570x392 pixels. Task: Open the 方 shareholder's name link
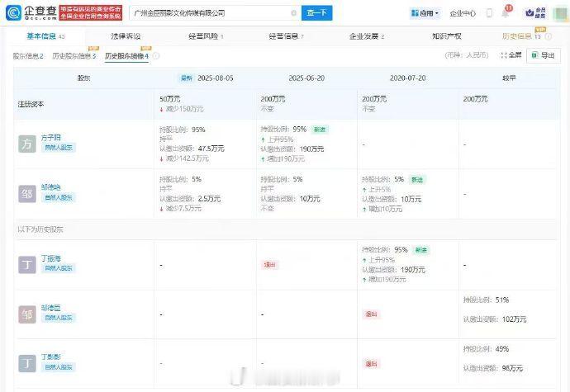[x=50, y=138]
